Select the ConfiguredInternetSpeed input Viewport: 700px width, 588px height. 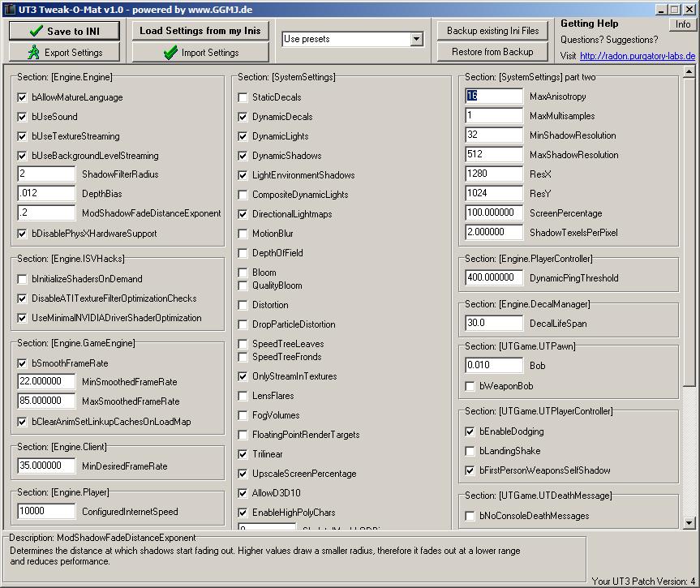pos(46,511)
